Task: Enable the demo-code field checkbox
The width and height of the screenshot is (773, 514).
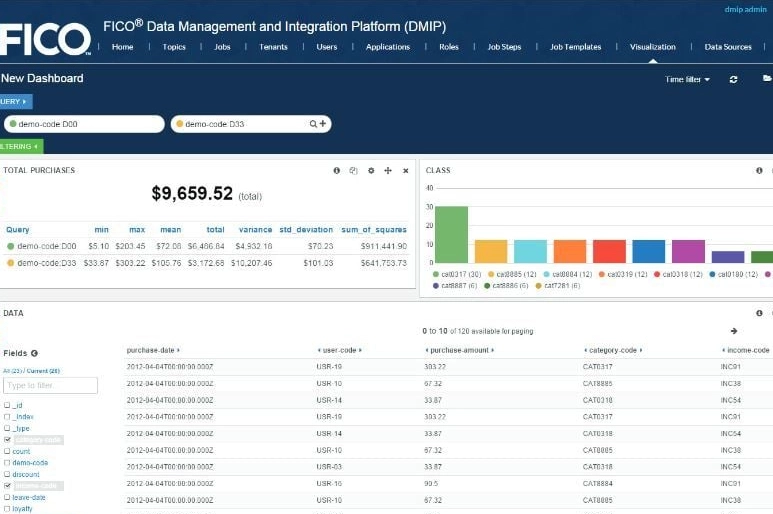Action: 7,463
